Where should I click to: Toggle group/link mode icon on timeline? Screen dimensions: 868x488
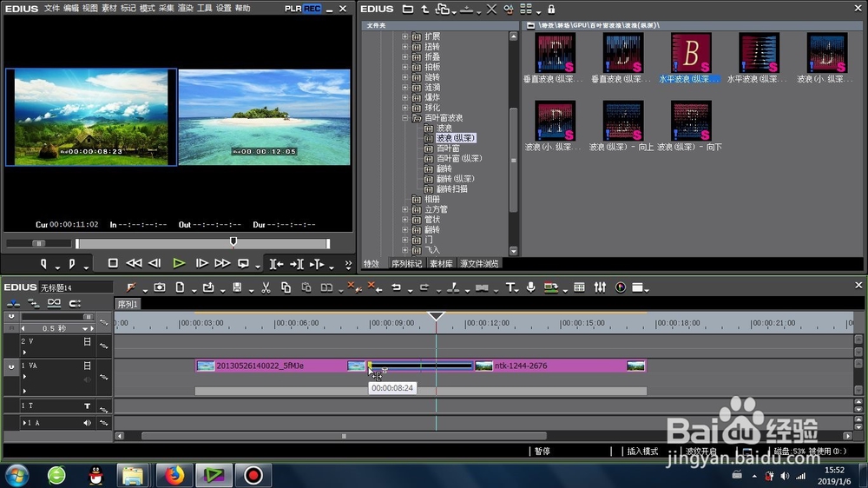[54, 303]
